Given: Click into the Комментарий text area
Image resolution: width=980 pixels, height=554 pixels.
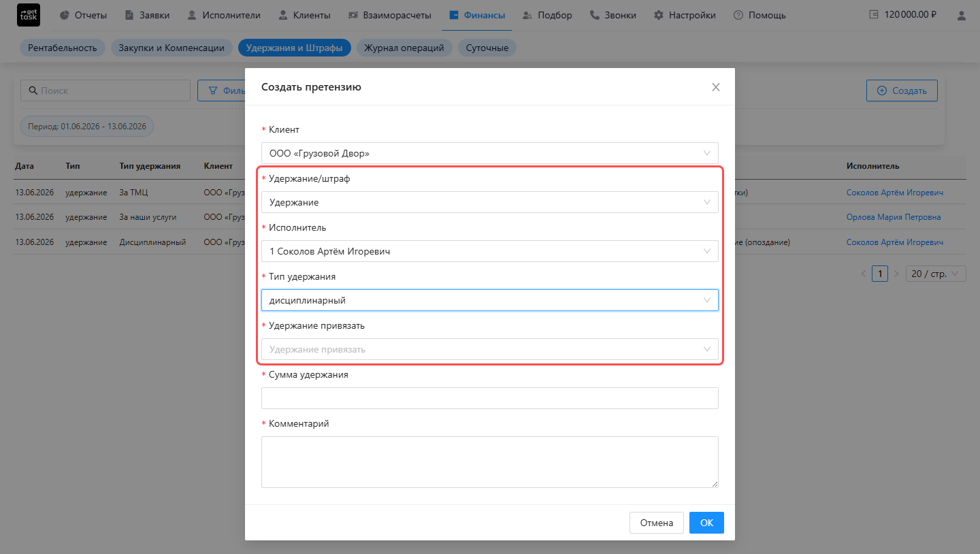Looking at the screenshot, I should tap(490, 462).
